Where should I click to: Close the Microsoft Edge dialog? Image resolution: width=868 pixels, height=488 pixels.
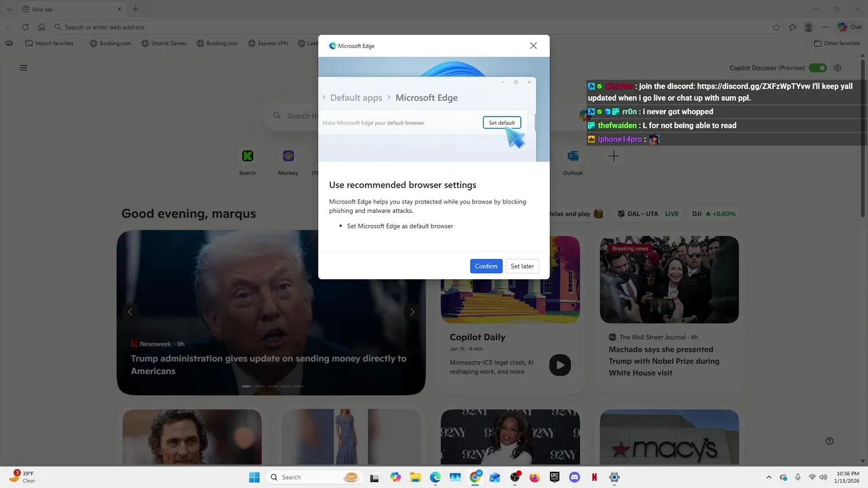coord(533,45)
